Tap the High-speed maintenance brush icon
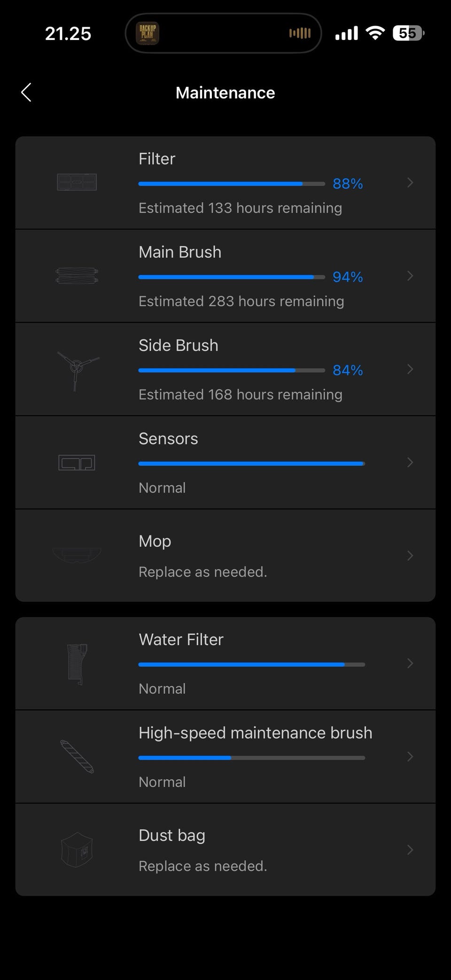The height and width of the screenshot is (980, 451). (x=77, y=756)
